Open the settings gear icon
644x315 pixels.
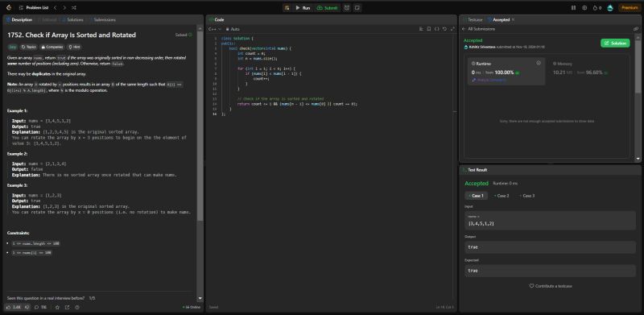[x=584, y=8]
